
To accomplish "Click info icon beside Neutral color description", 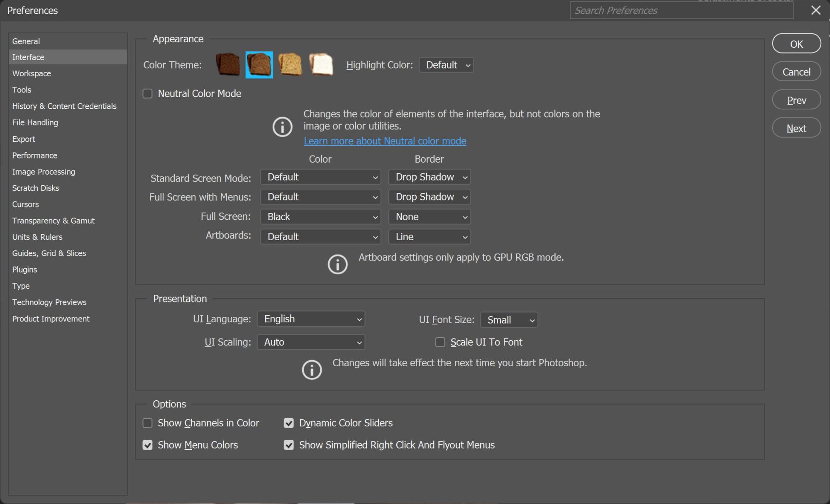I will 282,127.
